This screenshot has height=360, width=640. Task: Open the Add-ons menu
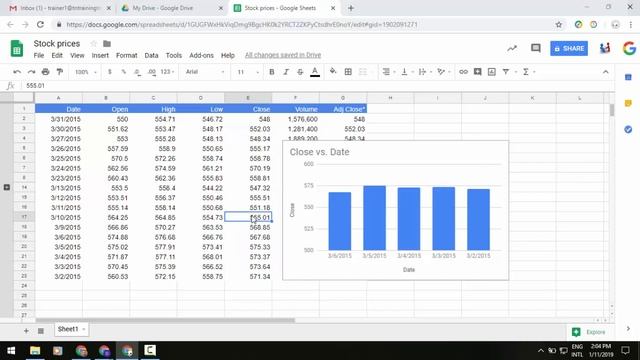201,56
